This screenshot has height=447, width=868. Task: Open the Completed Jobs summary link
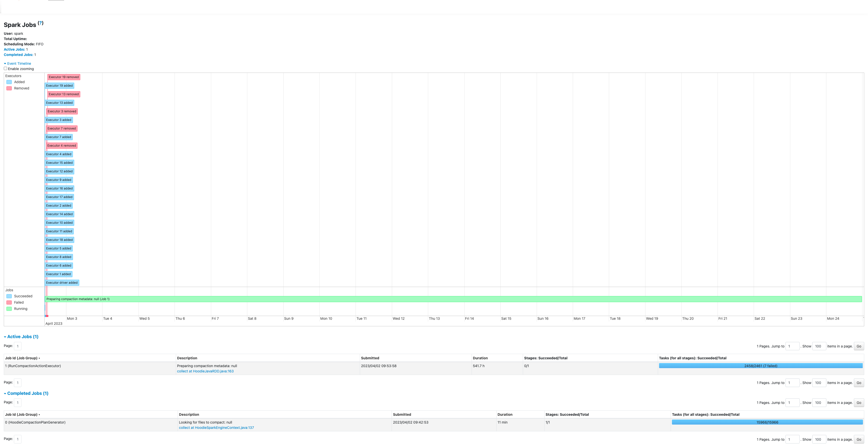point(18,54)
